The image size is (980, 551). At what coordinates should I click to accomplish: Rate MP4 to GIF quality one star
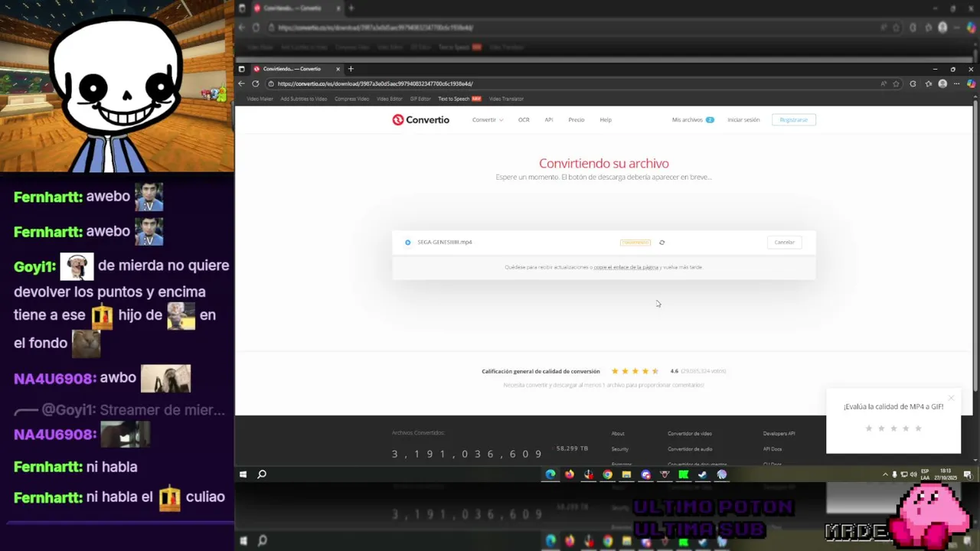click(868, 429)
